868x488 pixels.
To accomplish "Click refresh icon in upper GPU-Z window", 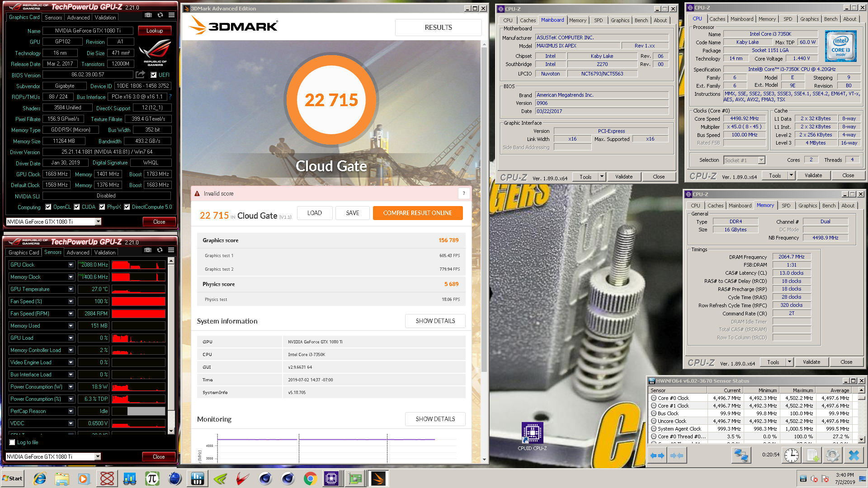I will (160, 15).
